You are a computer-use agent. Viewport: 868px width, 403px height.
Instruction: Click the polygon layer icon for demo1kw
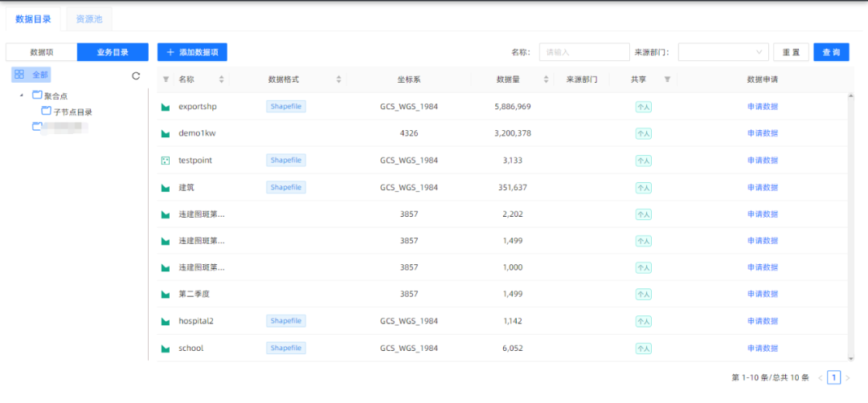pyautogui.click(x=165, y=134)
